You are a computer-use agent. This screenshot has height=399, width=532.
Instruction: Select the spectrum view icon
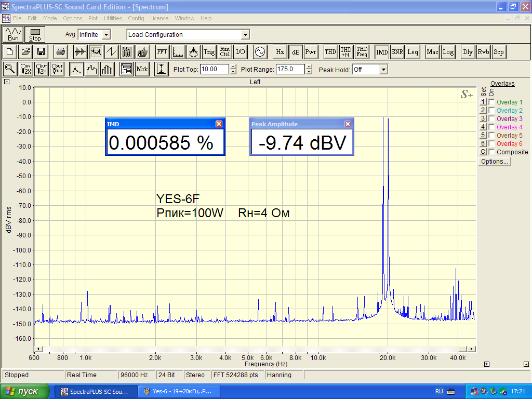point(96,52)
